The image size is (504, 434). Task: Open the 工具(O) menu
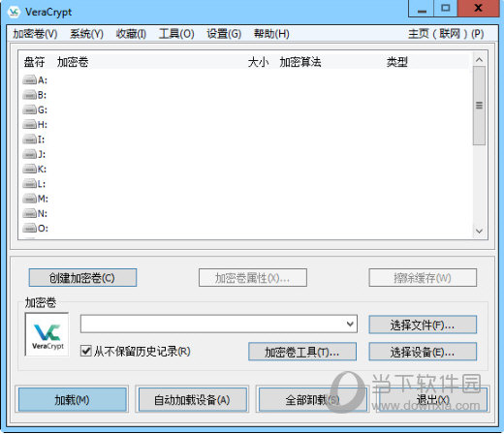[176, 34]
